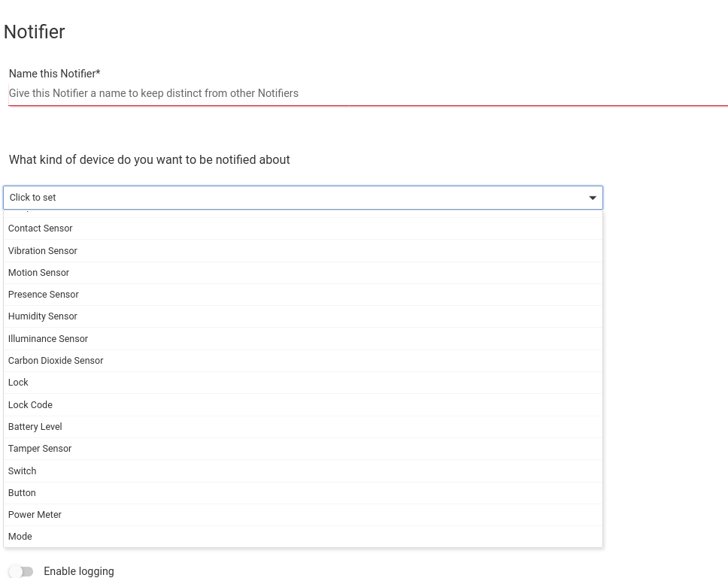
Task: Select the Lock option
Action: (x=19, y=383)
